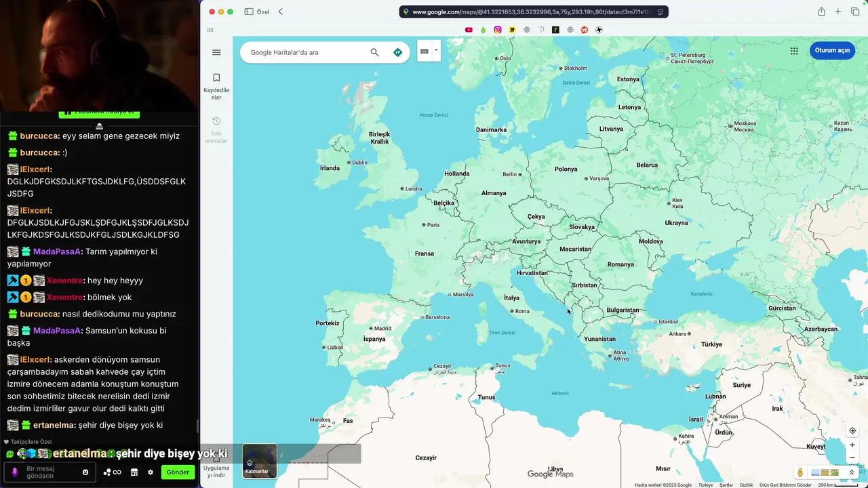Image resolution: width=868 pixels, height=488 pixels.
Task: Open Katmanlar layers thumbnail
Action: click(260, 461)
